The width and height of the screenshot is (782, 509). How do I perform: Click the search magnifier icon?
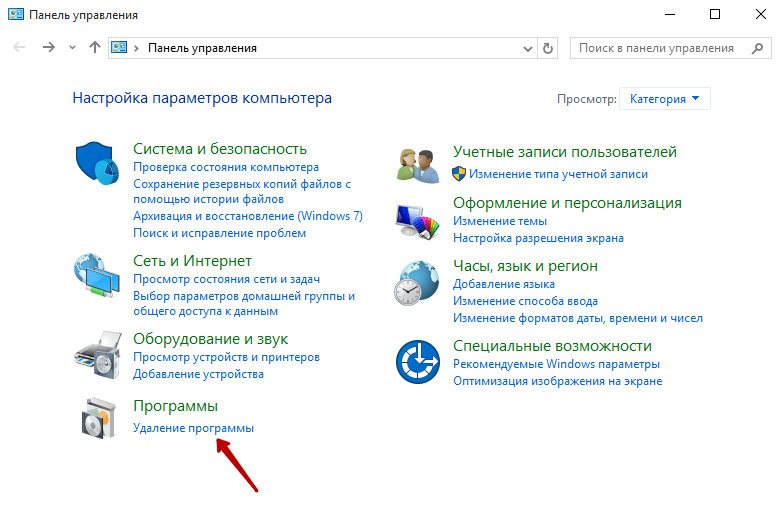(x=758, y=48)
